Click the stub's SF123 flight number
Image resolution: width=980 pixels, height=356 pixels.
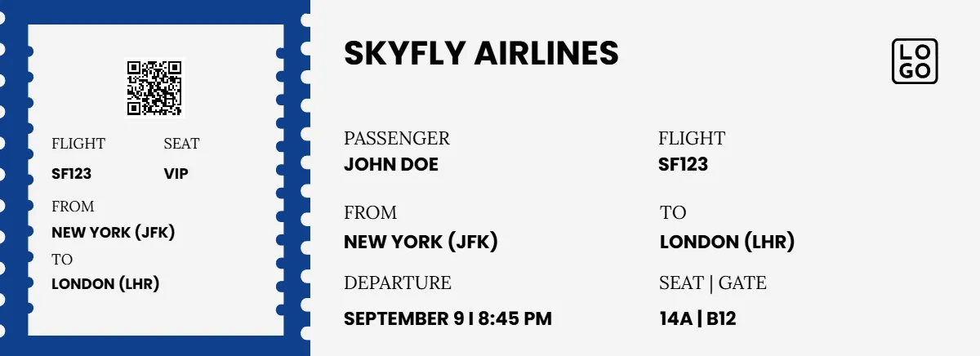coord(72,174)
